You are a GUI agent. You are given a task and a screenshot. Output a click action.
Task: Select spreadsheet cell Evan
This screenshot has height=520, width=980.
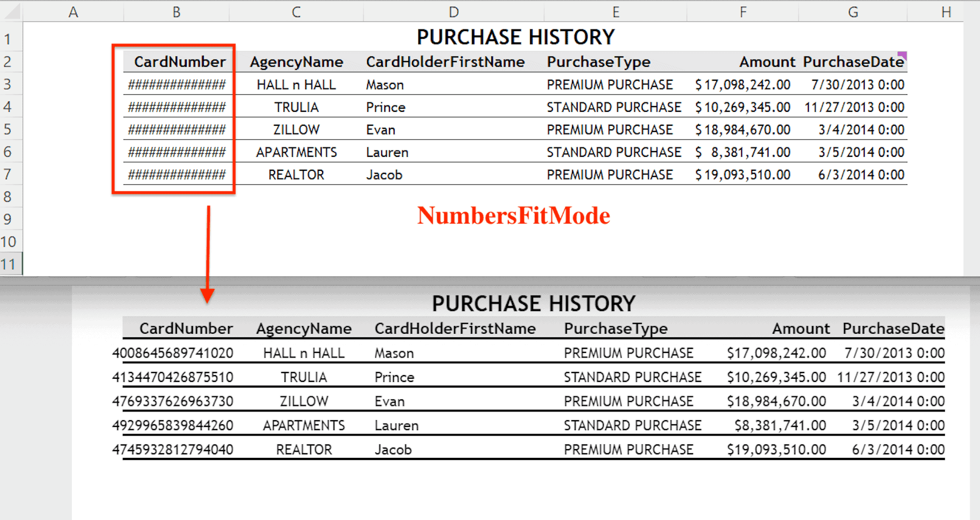(x=454, y=129)
